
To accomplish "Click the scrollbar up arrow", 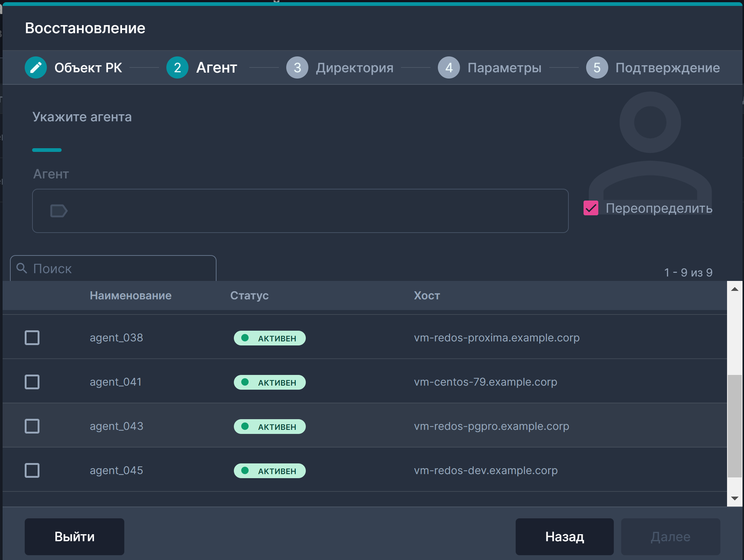I will [734, 289].
